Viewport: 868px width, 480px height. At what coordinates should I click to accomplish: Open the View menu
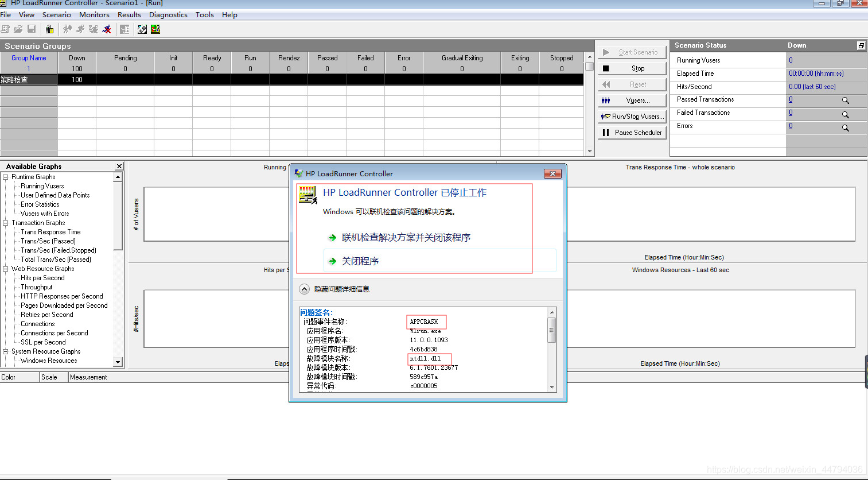(x=26, y=15)
